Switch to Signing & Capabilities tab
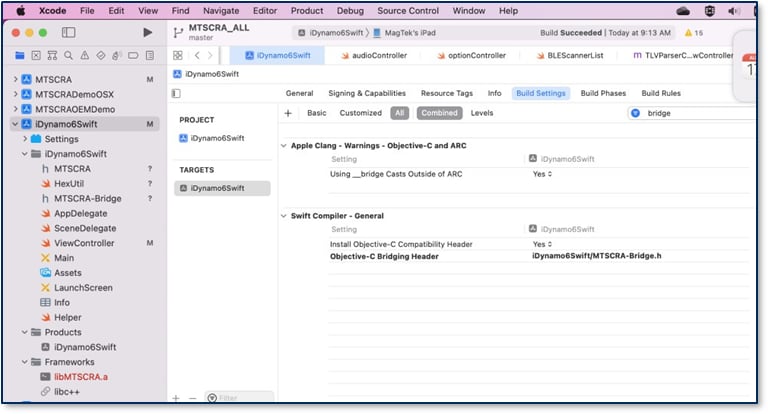This screenshot has height=414, width=768. 367,93
